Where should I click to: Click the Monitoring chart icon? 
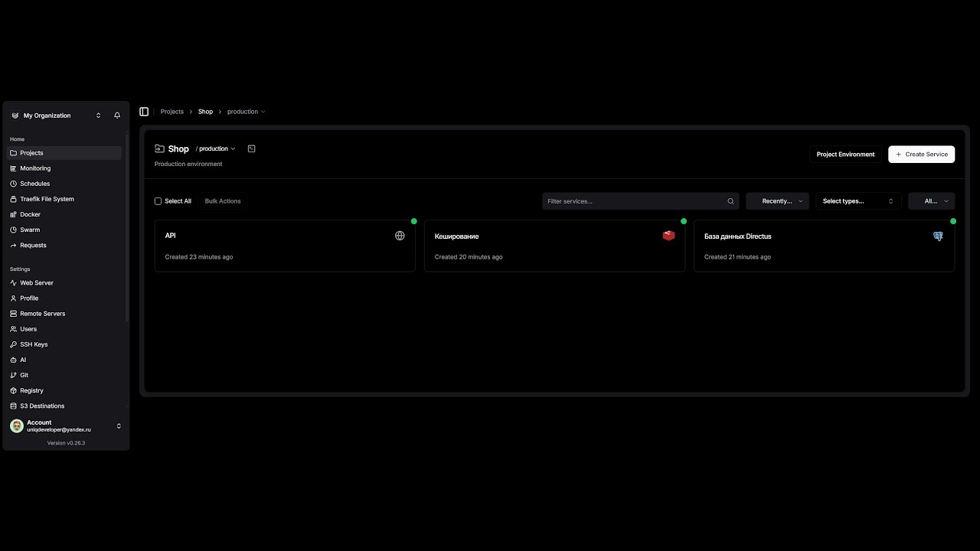click(x=13, y=168)
